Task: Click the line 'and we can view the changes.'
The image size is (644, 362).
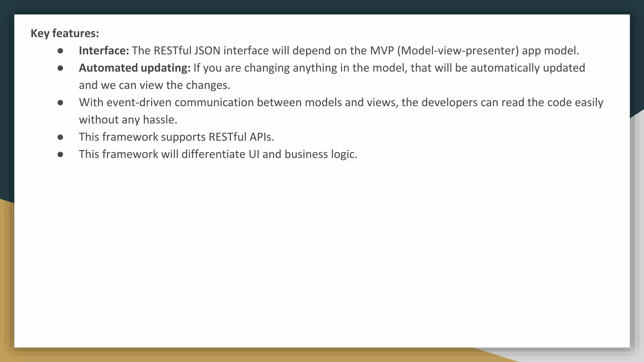Action: [x=154, y=85]
